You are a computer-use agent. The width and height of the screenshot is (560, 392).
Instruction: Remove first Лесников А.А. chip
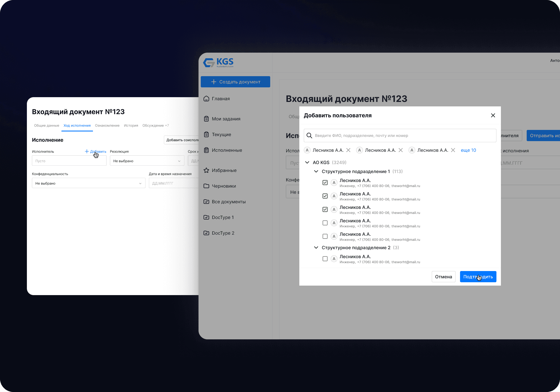(x=348, y=150)
